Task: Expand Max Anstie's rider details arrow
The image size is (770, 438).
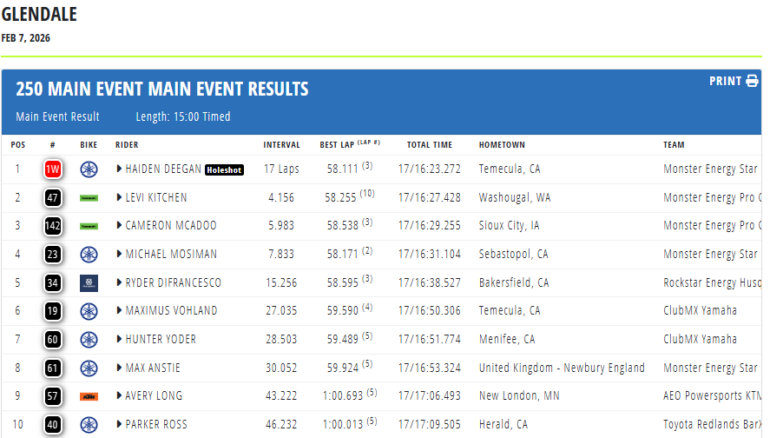Action: [120, 368]
